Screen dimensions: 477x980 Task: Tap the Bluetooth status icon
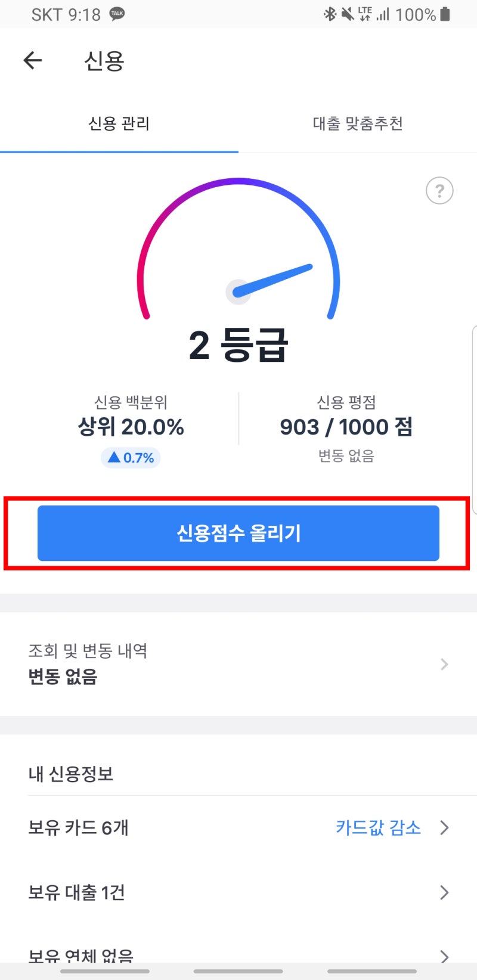[330, 14]
